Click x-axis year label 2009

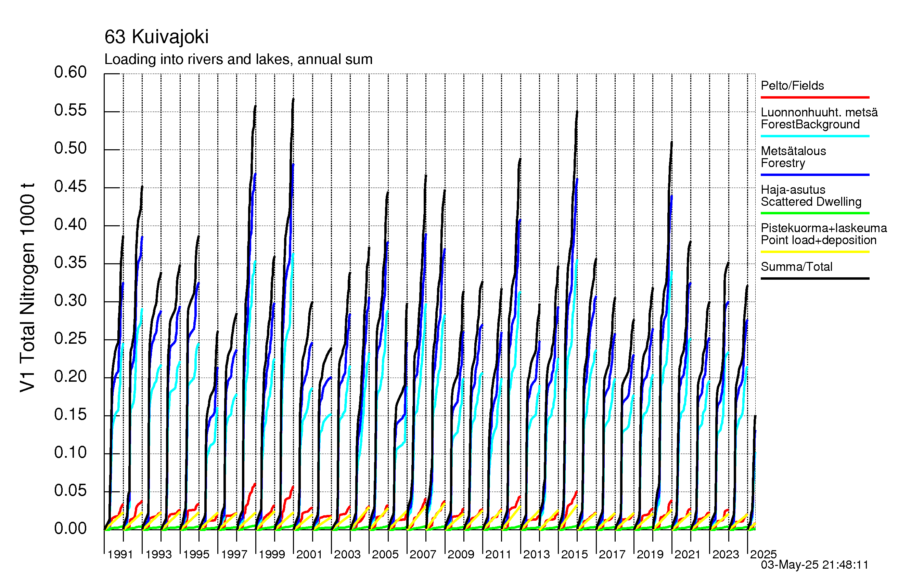pos(461,554)
